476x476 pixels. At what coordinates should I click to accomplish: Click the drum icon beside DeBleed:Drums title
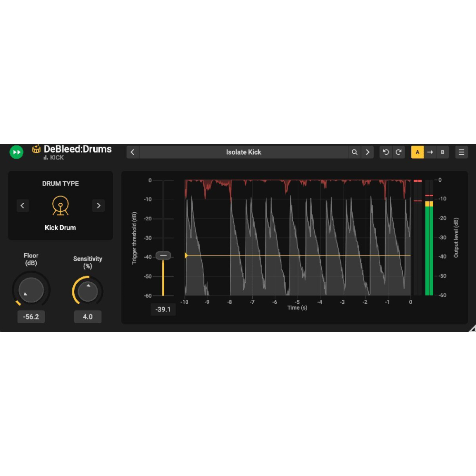(x=37, y=149)
